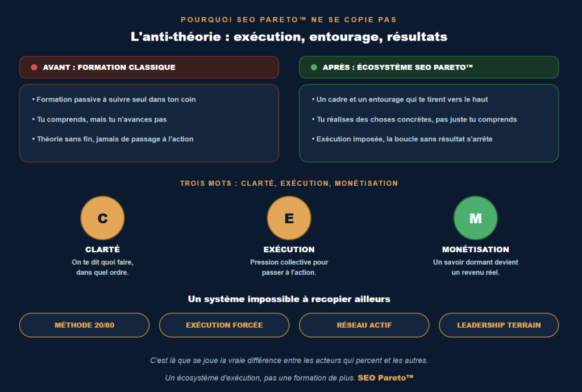Click bullet 'Exécution imposée, la boucle'

pos(402,139)
